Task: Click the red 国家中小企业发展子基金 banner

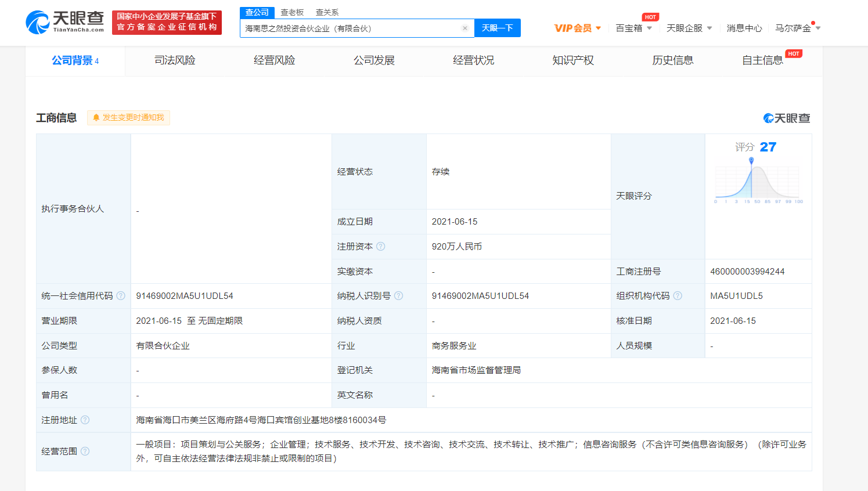Action: (x=167, y=22)
